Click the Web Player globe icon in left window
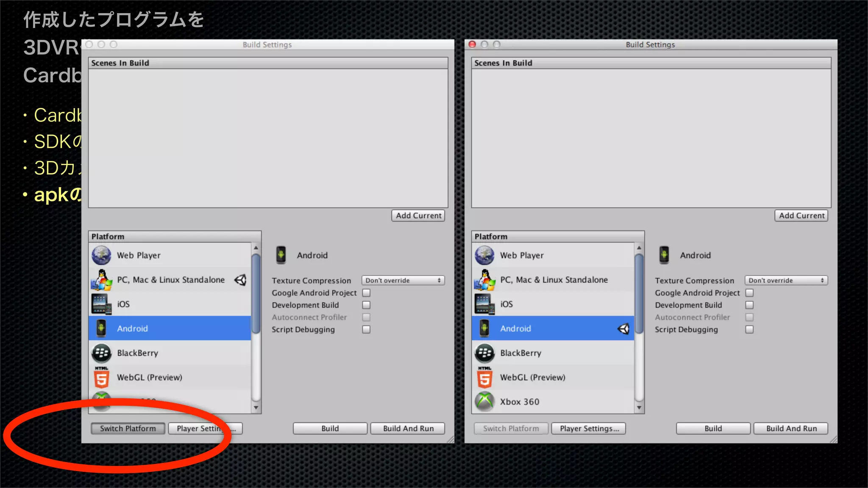The width and height of the screenshot is (868, 488). click(x=101, y=255)
